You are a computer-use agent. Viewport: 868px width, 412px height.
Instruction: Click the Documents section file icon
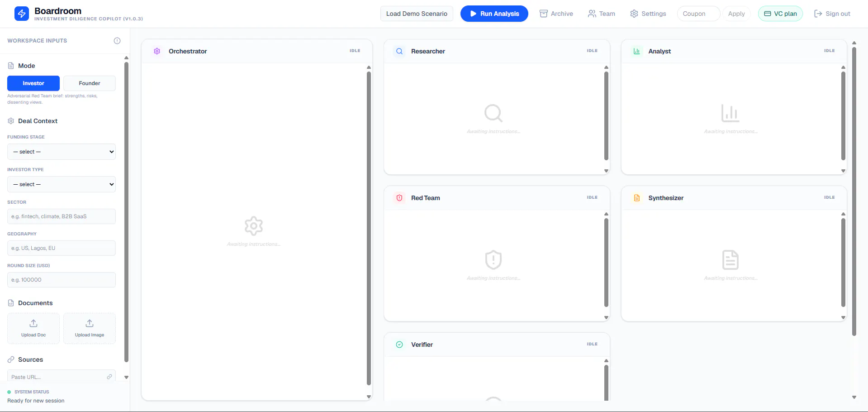tap(11, 303)
